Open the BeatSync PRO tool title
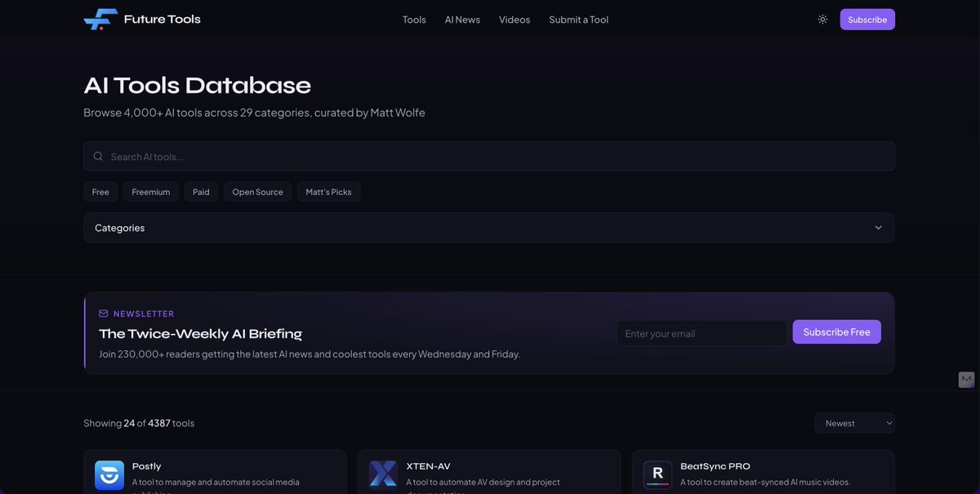Viewport: 980px width, 494px height. [715, 466]
